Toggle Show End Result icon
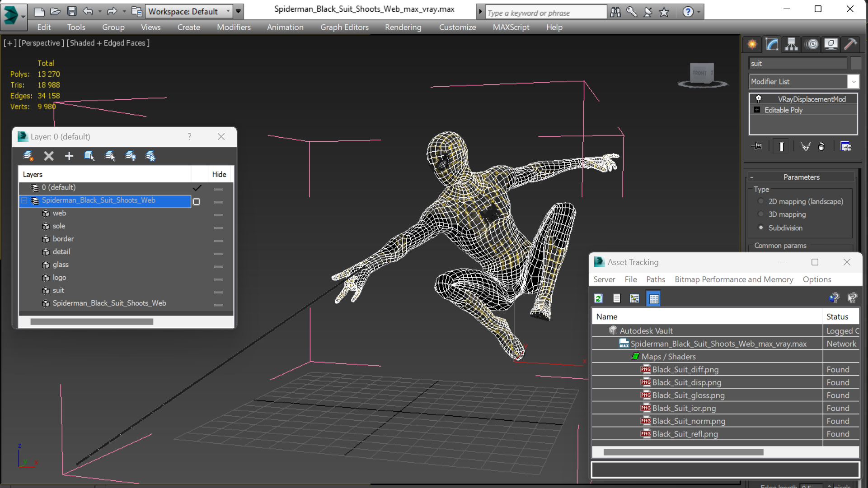Viewport: 868px width, 488px height. (781, 146)
